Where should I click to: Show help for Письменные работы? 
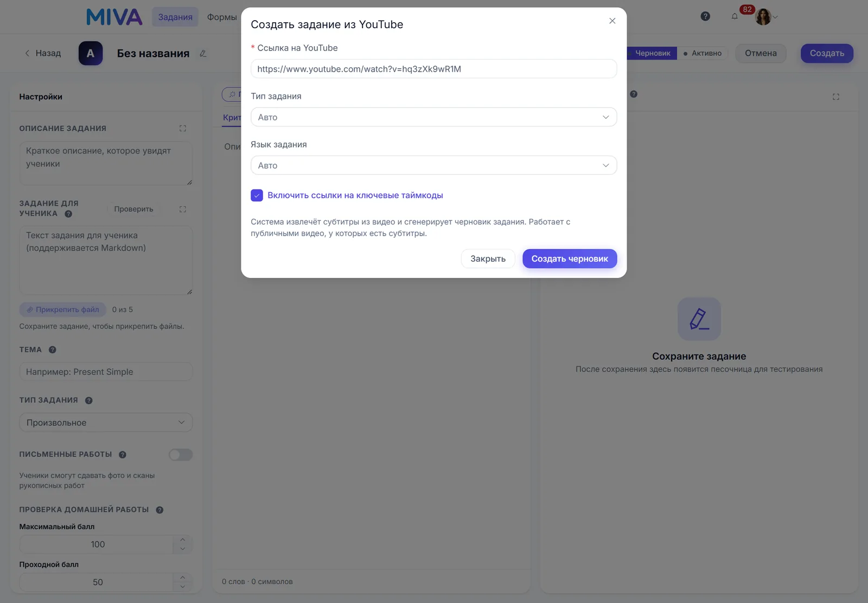tap(123, 455)
